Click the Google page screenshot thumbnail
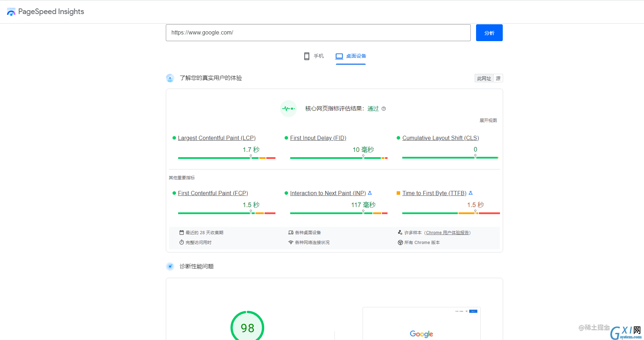This screenshot has height=340, width=644. (x=422, y=323)
